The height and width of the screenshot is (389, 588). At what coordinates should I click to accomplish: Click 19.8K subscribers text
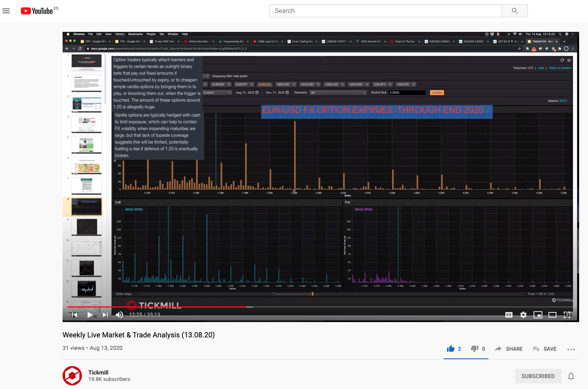109,379
